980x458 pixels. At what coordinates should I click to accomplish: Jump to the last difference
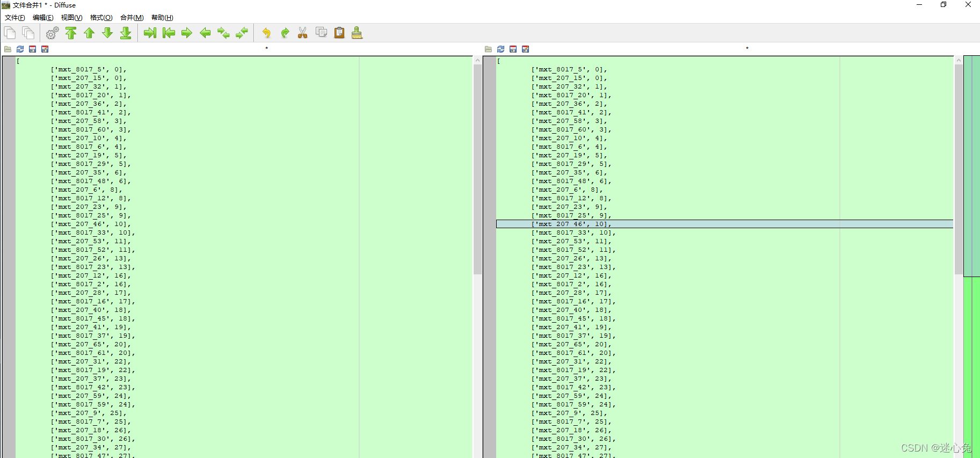tap(126, 33)
